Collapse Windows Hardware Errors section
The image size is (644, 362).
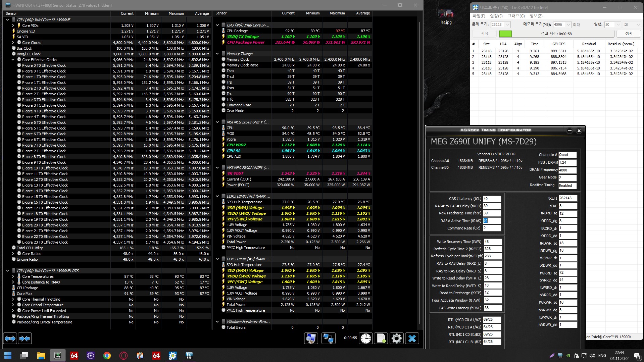pyautogui.click(x=217, y=322)
